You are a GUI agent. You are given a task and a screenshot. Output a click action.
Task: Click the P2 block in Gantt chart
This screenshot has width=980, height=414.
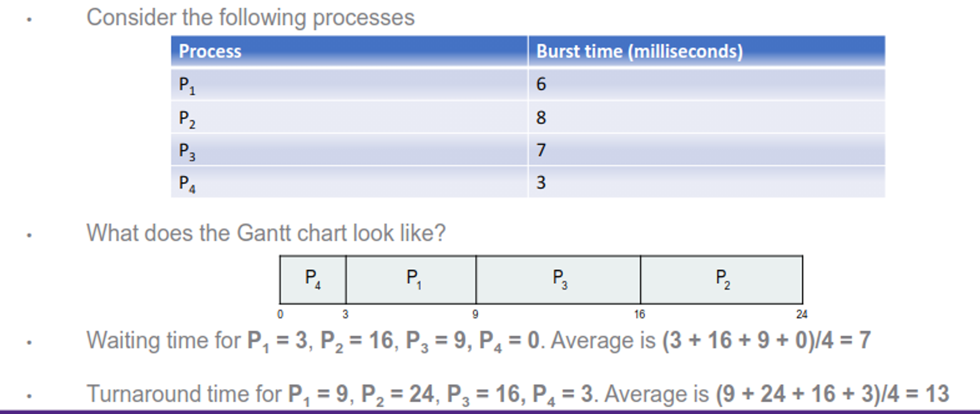click(722, 280)
